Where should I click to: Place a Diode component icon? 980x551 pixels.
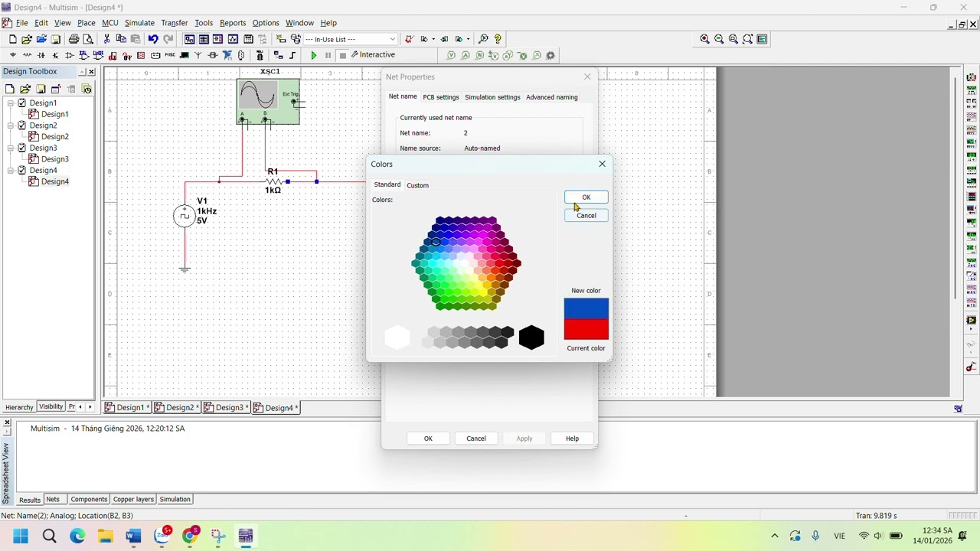point(41,55)
